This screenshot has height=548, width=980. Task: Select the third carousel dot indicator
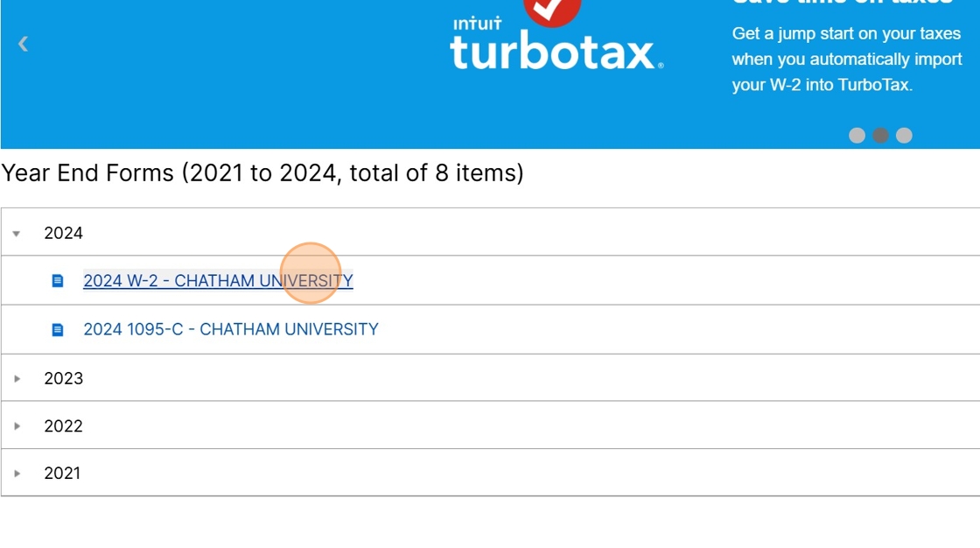point(904,136)
